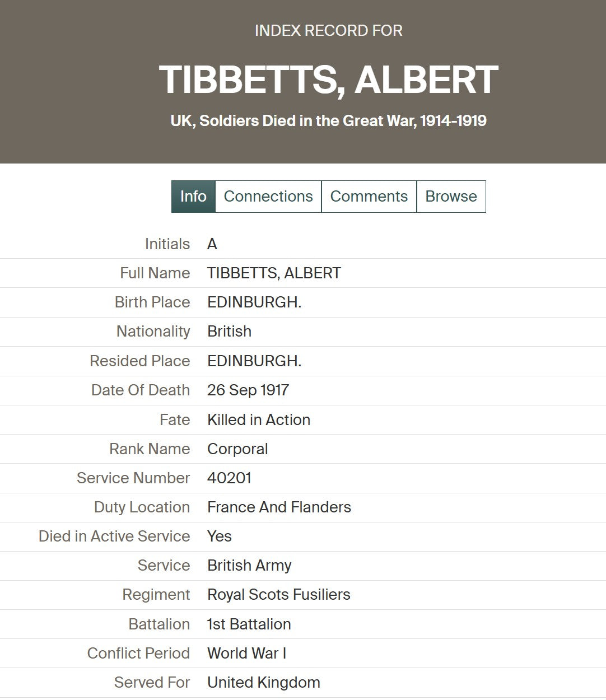
Task: Open the Connections tab
Action: coord(268,197)
